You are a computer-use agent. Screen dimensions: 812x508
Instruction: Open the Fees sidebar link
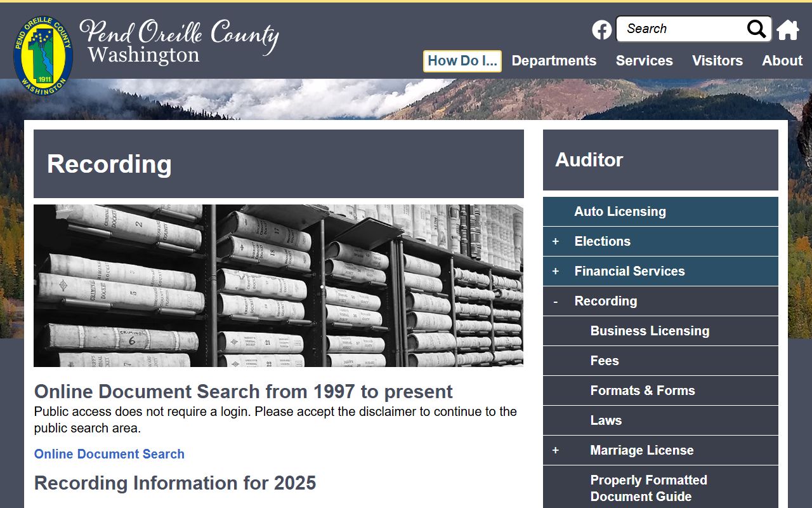[660, 361]
